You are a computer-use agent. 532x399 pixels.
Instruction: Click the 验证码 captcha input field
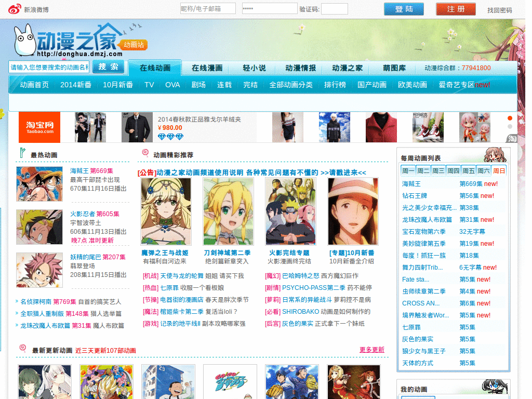[335, 9]
